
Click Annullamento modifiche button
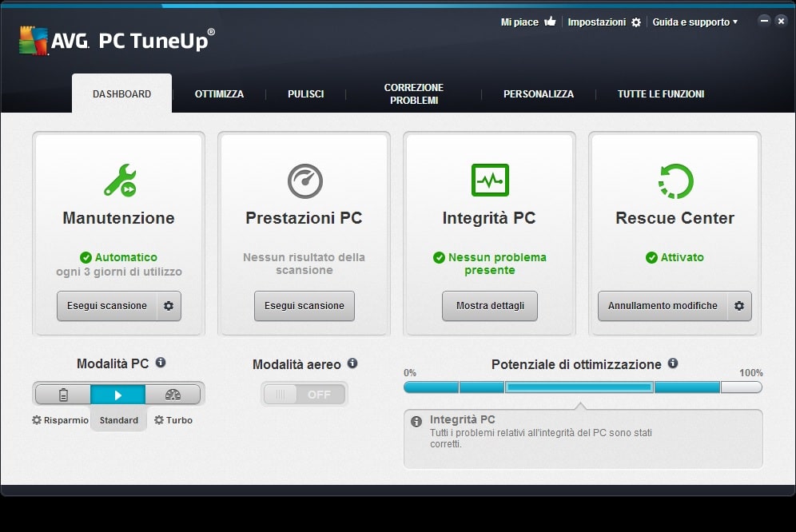(x=663, y=306)
